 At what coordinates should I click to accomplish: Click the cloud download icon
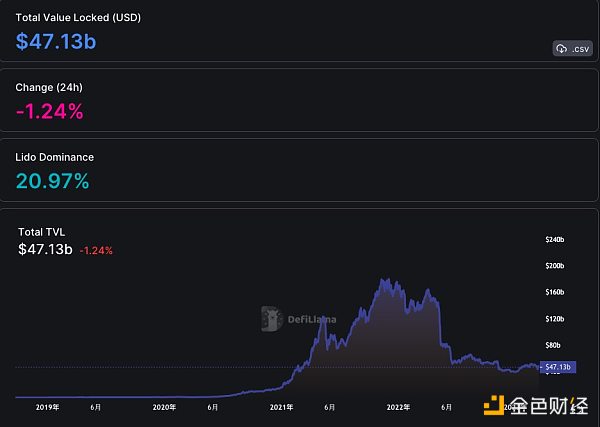click(561, 49)
